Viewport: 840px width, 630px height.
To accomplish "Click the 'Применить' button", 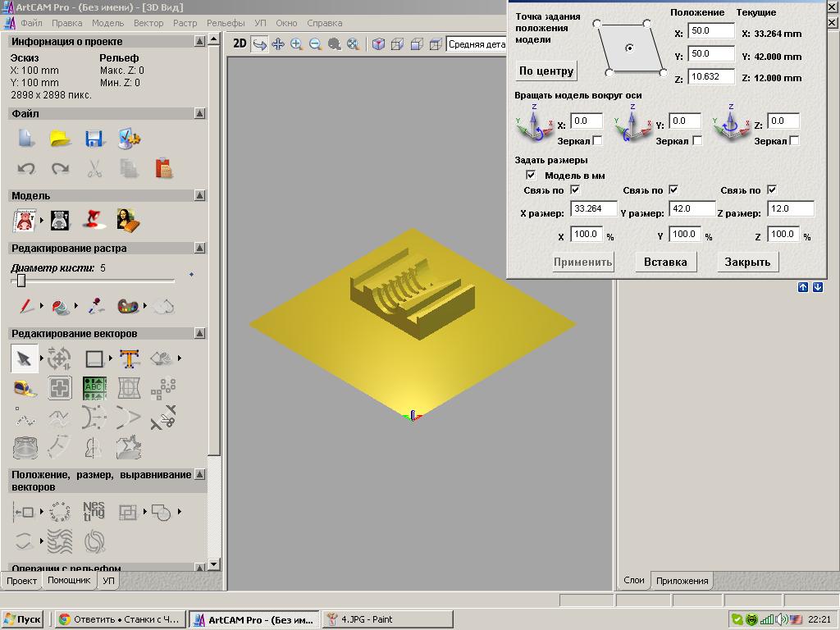I will click(x=583, y=262).
